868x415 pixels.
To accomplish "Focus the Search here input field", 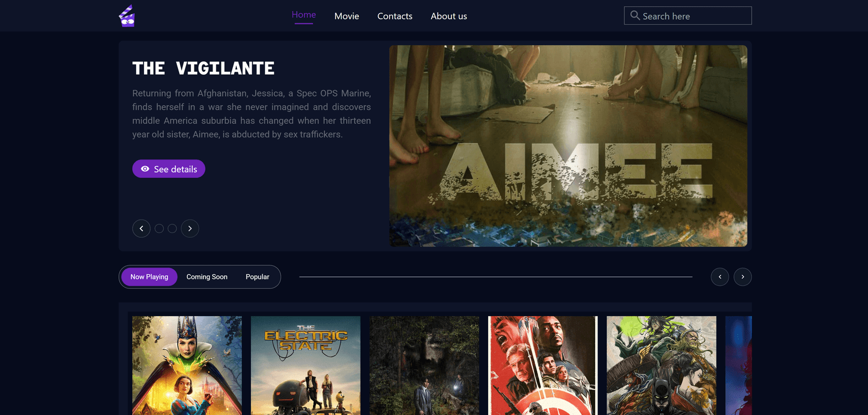I will point(688,16).
